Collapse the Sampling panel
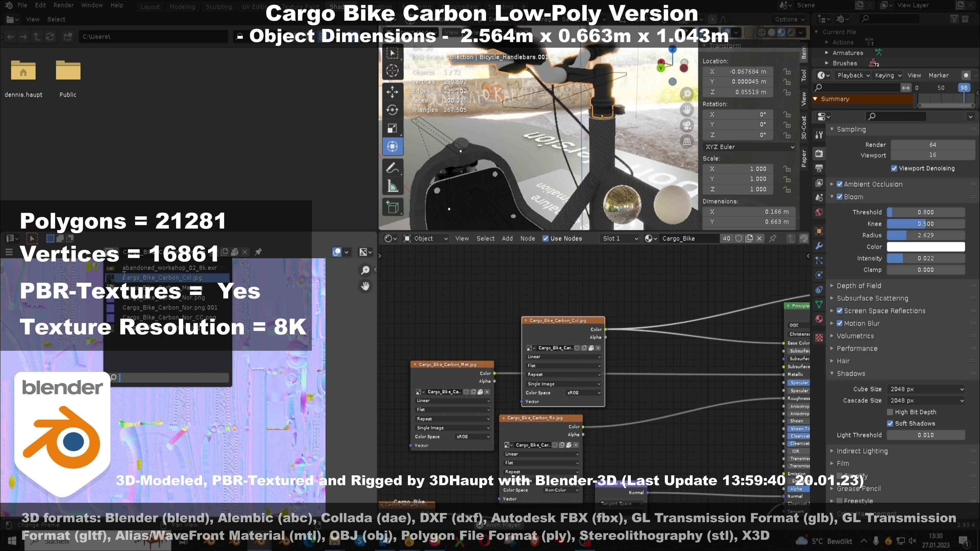This screenshot has height=551, width=980. (851, 129)
